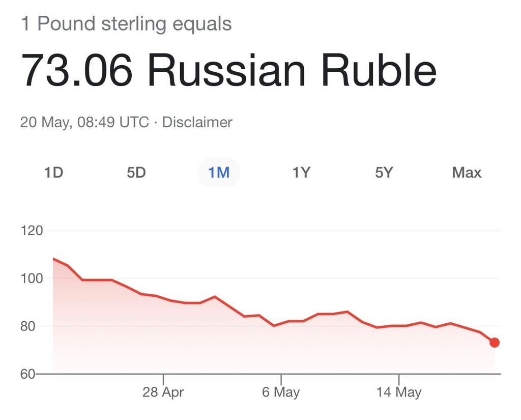Click the 1 Pound sterling equals text
This screenshot has width=521, height=420.
click(126, 24)
